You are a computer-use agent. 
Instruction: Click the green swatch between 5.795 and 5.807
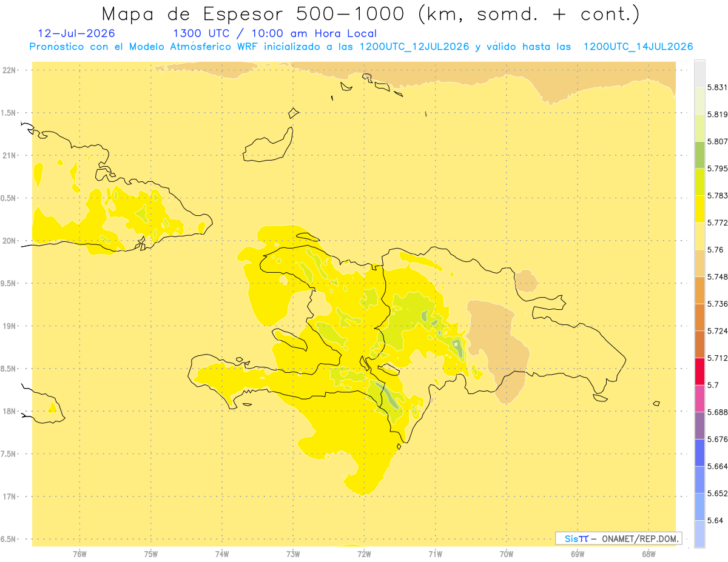point(699,155)
